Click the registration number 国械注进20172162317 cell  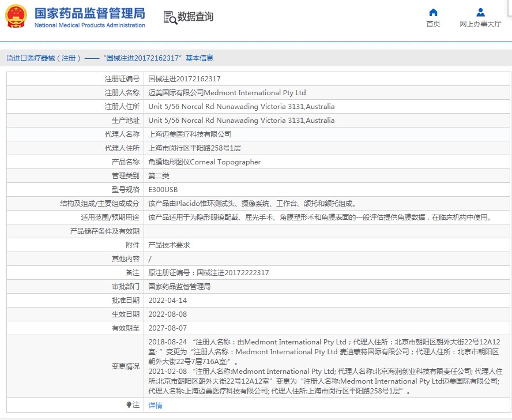coord(184,79)
